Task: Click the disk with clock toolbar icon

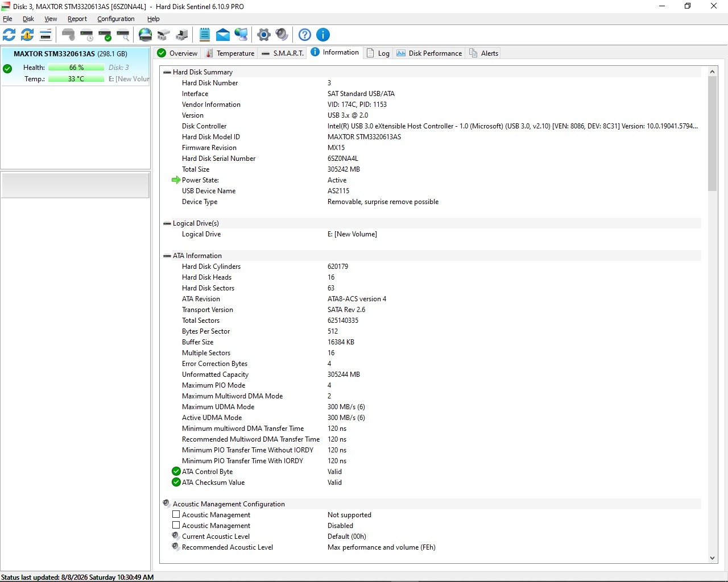Action: click(86, 35)
